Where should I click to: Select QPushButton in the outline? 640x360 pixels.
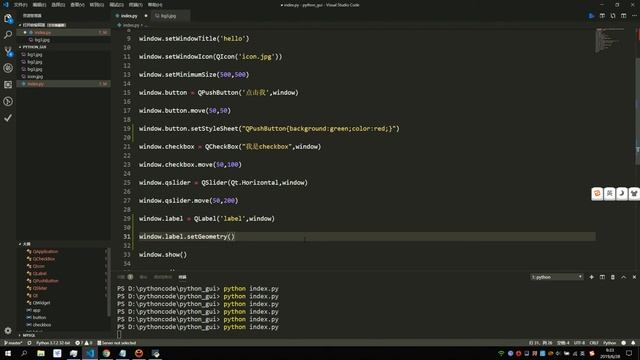46,281
